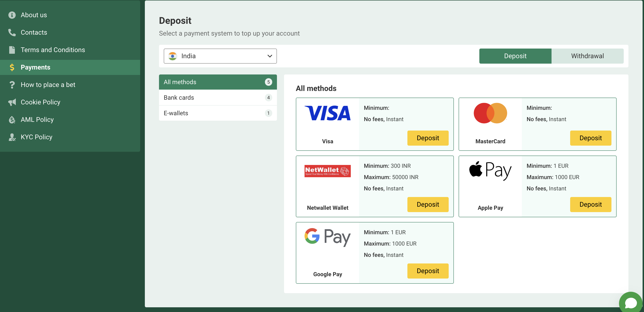Click 'Select a payment system' subtitle
Image resolution: width=644 pixels, height=312 pixels.
pyautogui.click(x=229, y=33)
